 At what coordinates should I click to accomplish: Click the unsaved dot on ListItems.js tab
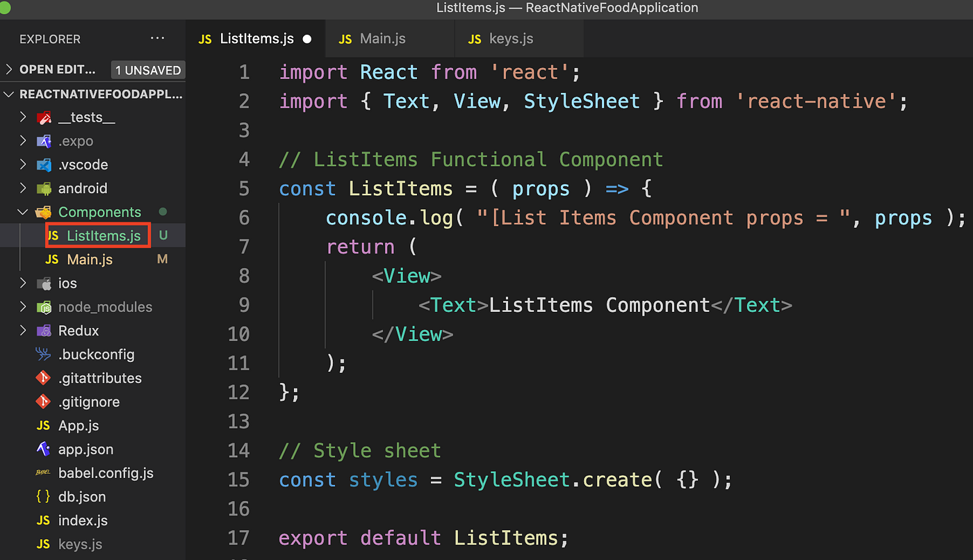pyautogui.click(x=306, y=39)
